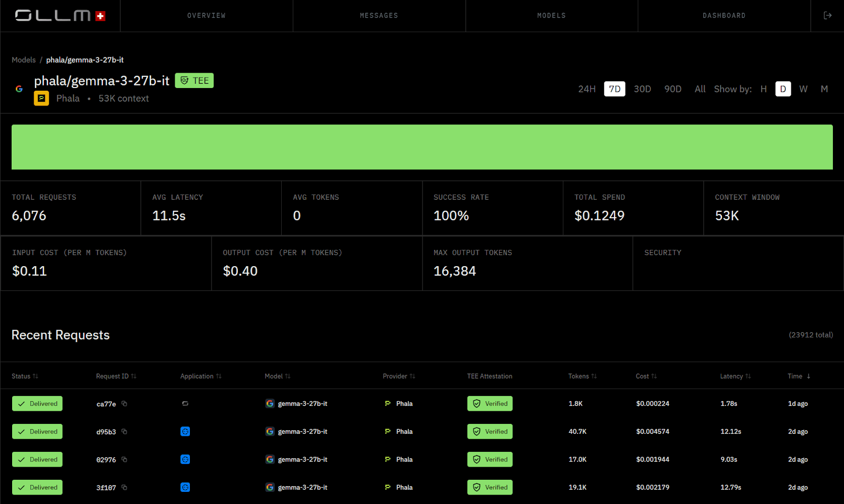Sort by Model column arrows

point(287,376)
